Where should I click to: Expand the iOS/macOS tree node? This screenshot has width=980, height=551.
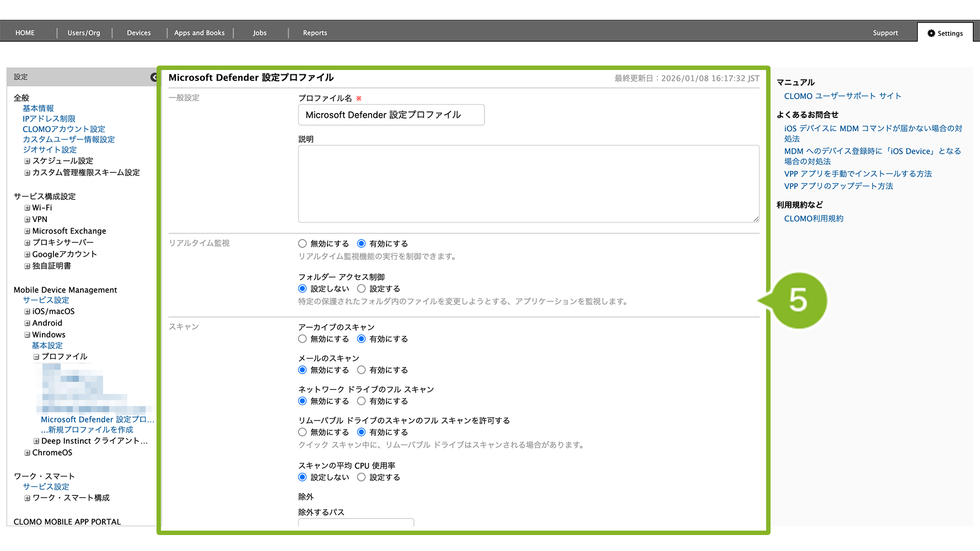[27, 312]
